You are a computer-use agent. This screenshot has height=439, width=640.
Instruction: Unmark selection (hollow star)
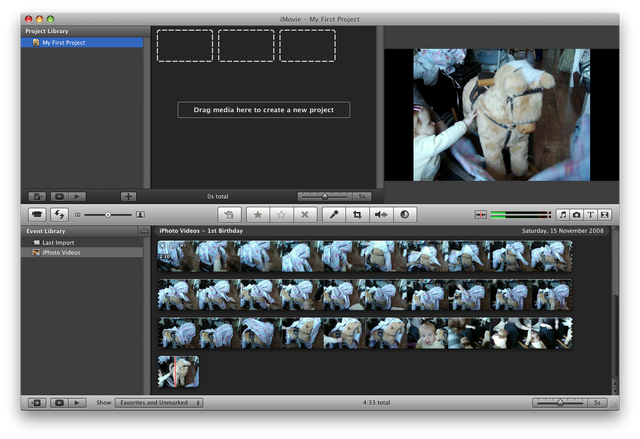(x=281, y=215)
